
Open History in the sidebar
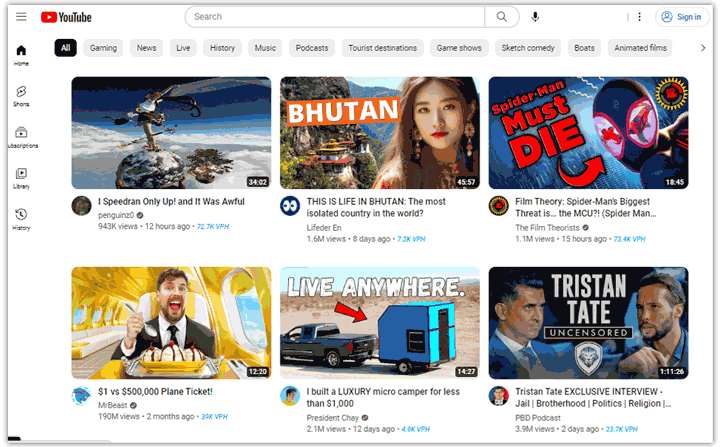point(21,219)
